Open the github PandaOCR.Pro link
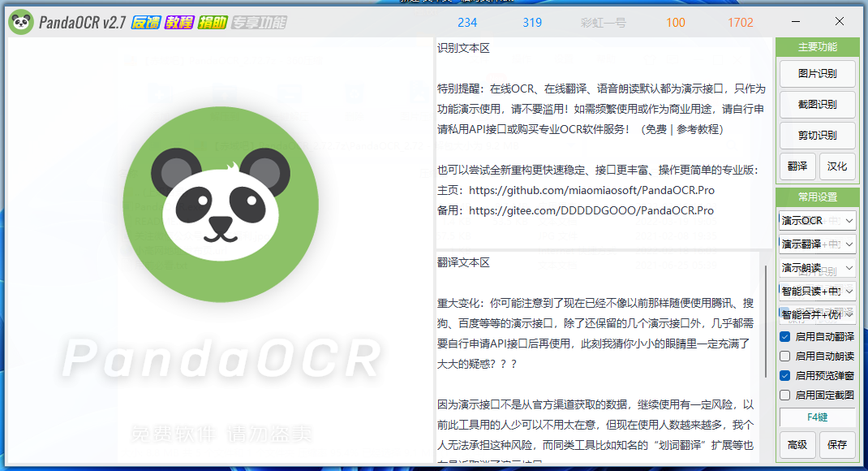 (x=591, y=190)
